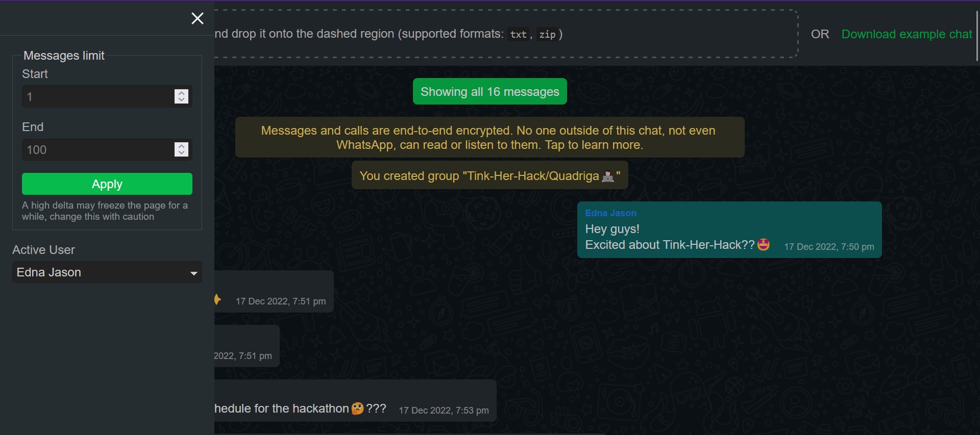Viewport: 980px width, 435px height.
Task: Open the Active User dropdown
Action: pyautogui.click(x=107, y=272)
